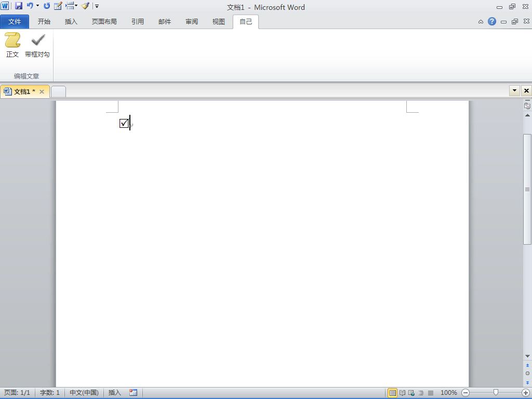Click the Next Page double-arrow icon
The image size is (532, 399).
(527, 382)
